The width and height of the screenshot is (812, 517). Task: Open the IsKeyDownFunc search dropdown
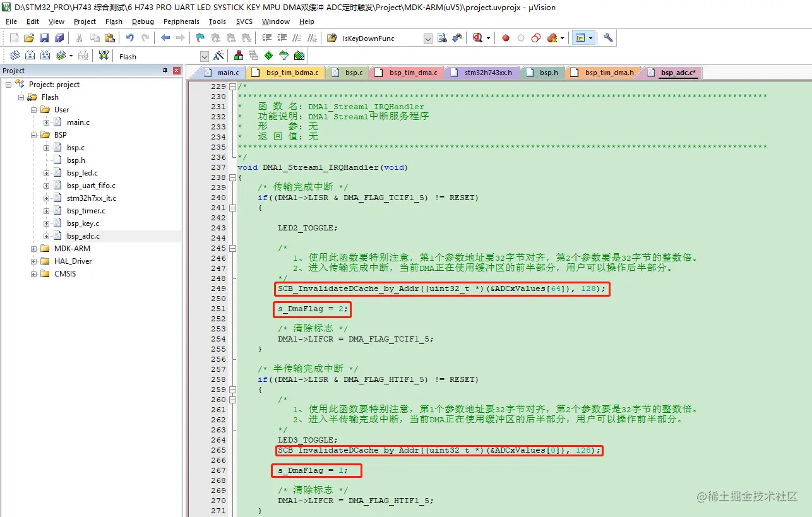point(428,39)
